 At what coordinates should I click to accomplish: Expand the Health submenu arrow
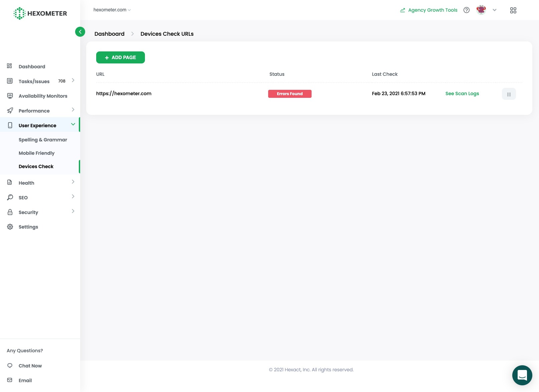point(73,182)
